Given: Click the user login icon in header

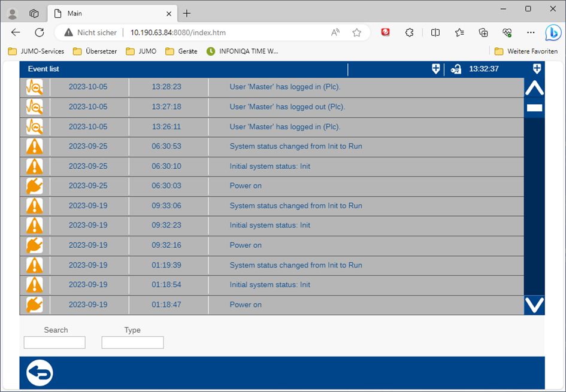Looking at the screenshot, I should coord(456,69).
